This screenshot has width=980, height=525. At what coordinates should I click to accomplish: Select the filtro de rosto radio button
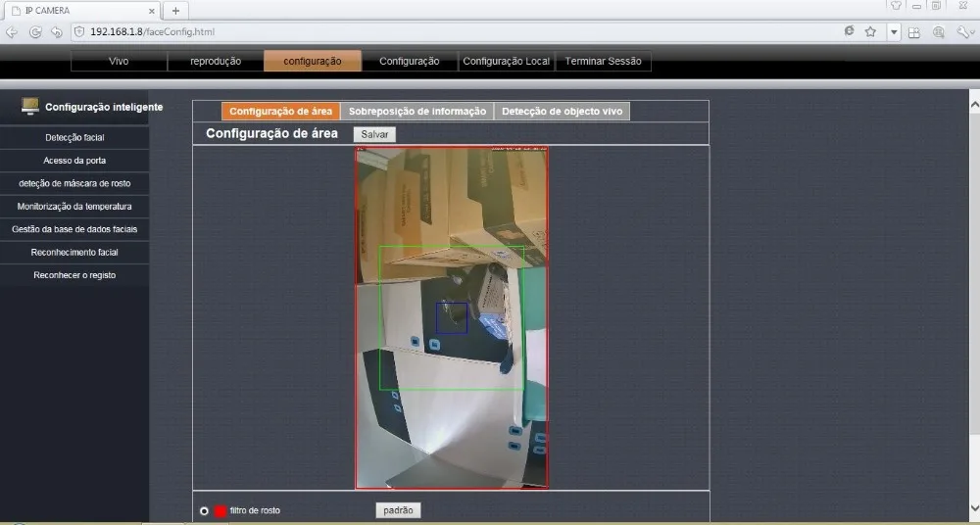click(x=204, y=510)
